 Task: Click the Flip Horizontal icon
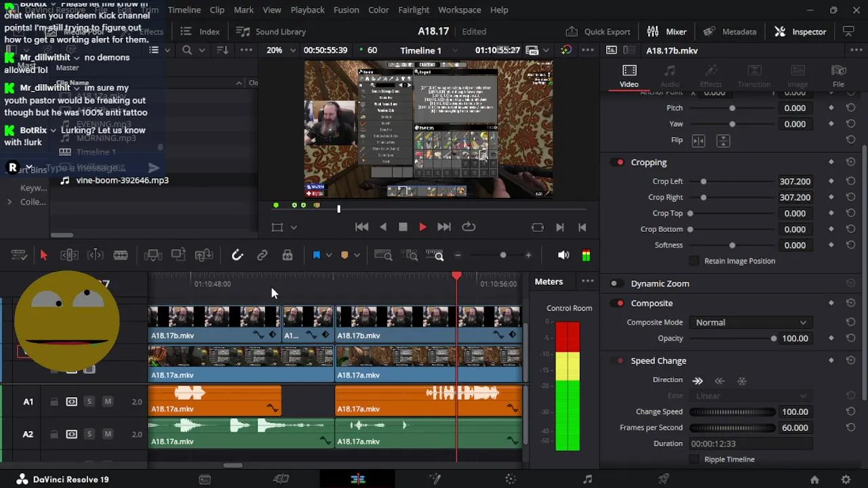click(x=698, y=140)
